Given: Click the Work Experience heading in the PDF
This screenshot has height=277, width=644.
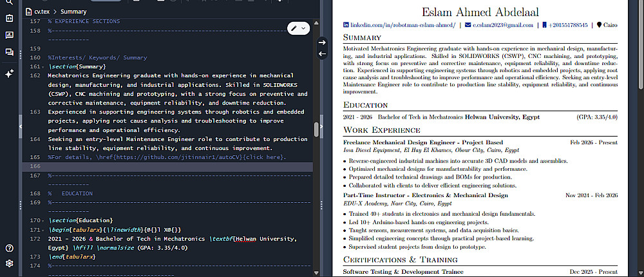Looking at the screenshot, I should (x=381, y=131).
